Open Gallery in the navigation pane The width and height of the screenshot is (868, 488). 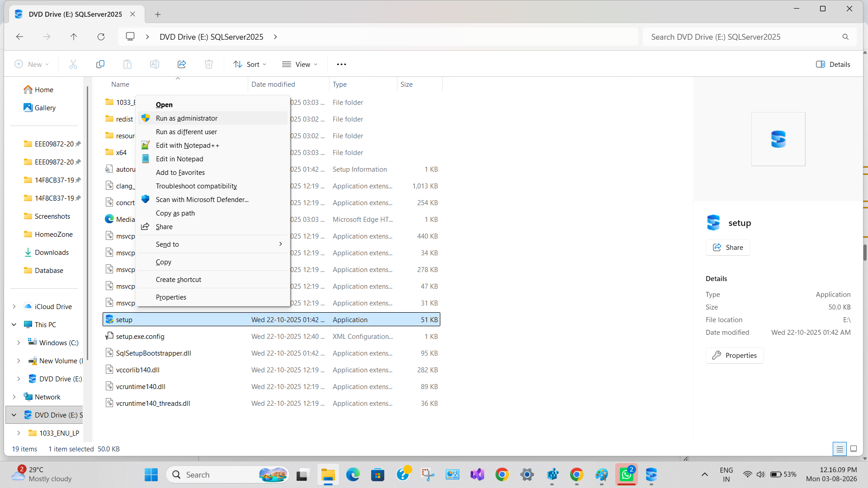point(45,108)
